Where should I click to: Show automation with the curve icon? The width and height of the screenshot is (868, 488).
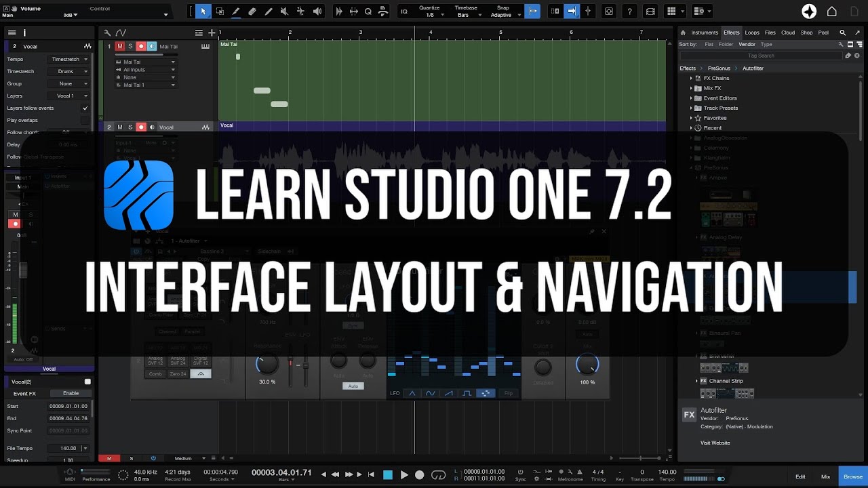click(121, 33)
